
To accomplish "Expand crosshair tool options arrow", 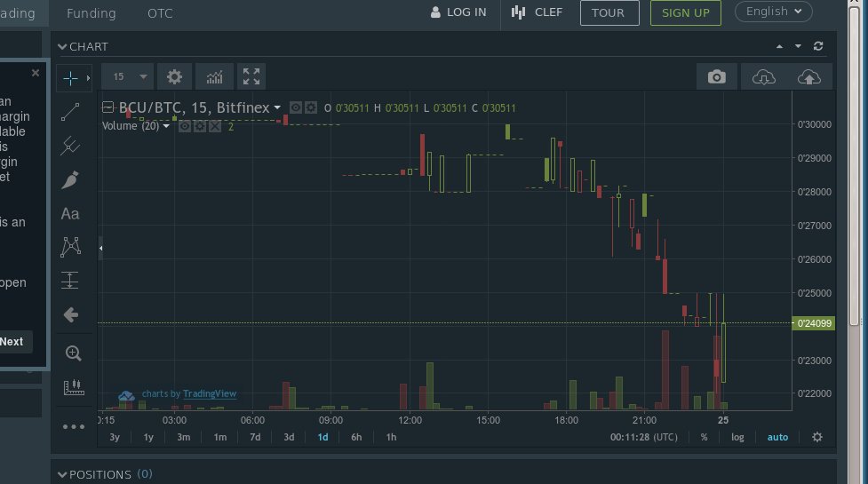I will tap(88, 78).
